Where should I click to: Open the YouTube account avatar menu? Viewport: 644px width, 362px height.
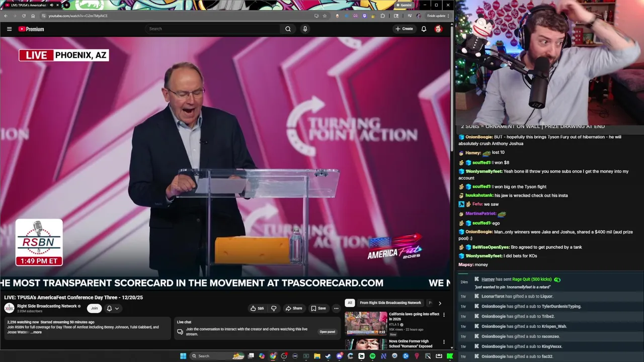[x=438, y=29]
